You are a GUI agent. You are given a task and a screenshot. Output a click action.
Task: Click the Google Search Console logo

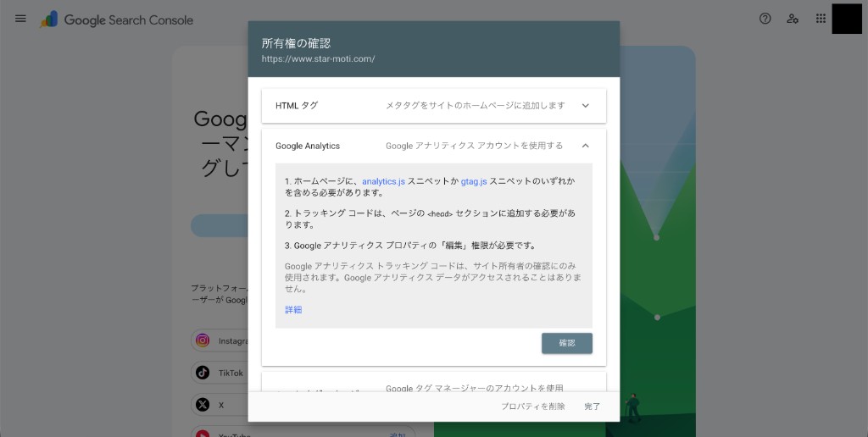(x=117, y=20)
